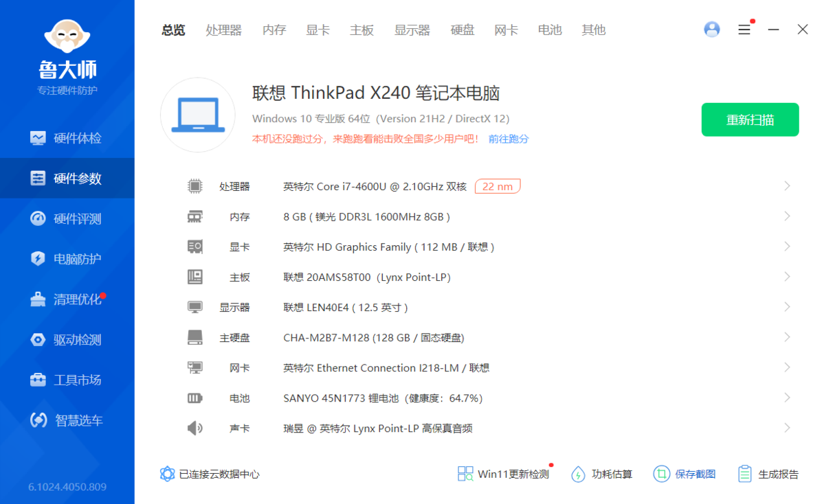824x504 pixels.
Task: Click the graphics card icon
Action: 195,247
